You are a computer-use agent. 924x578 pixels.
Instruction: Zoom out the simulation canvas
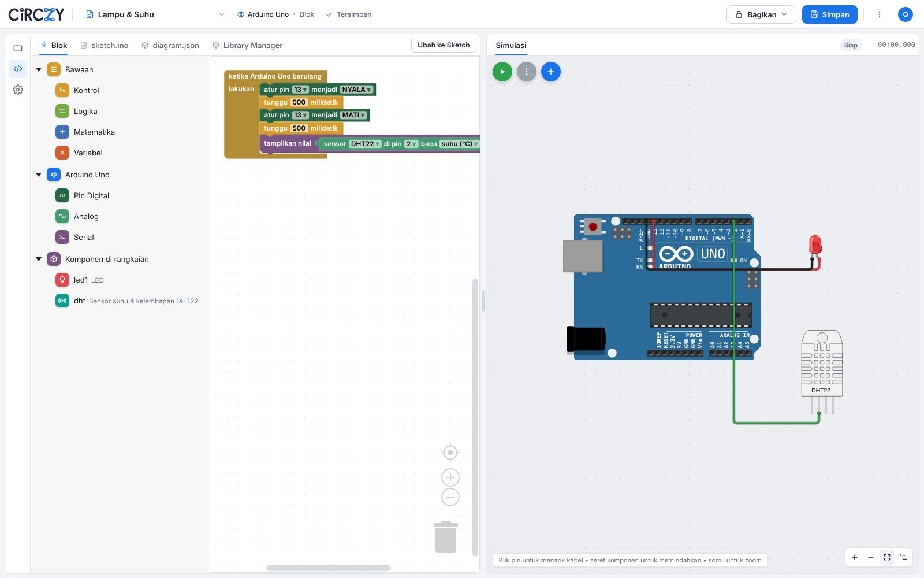[x=871, y=557]
